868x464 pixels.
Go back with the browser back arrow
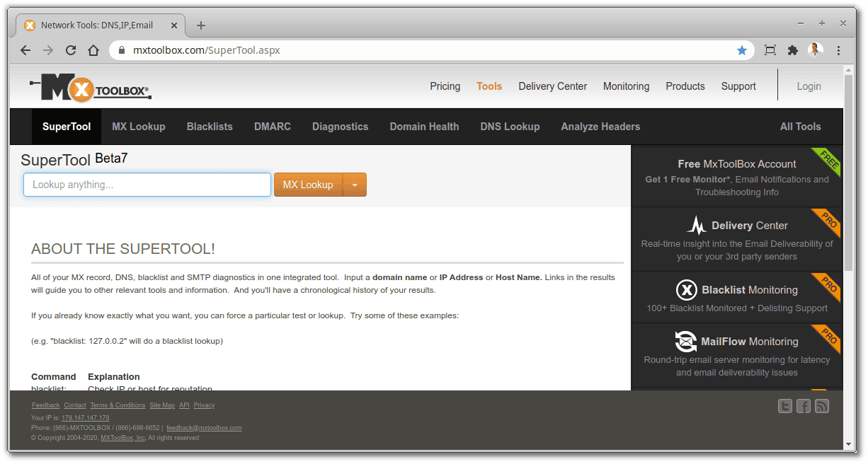point(25,50)
